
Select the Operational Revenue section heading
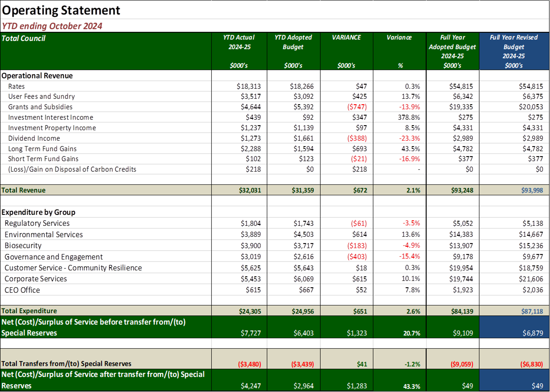coord(37,76)
